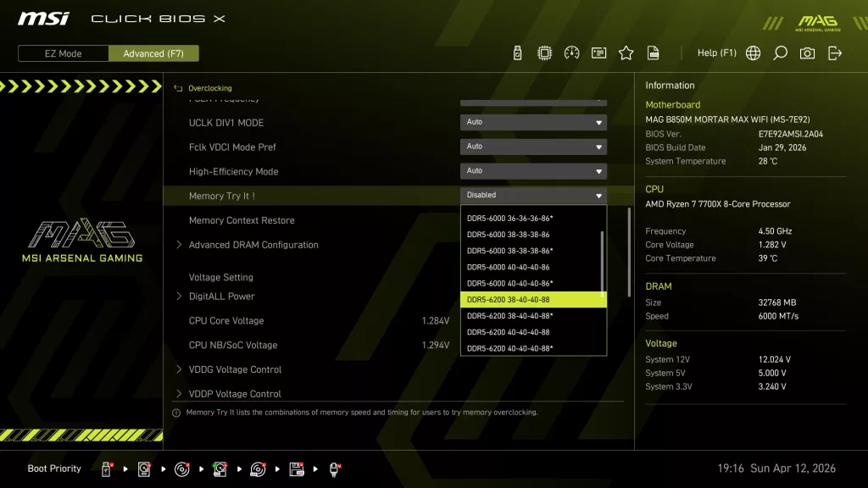This screenshot has width=868, height=488.
Task: Go back to the Overclocking breadcrumb
Action: click(x=210, y=88)
